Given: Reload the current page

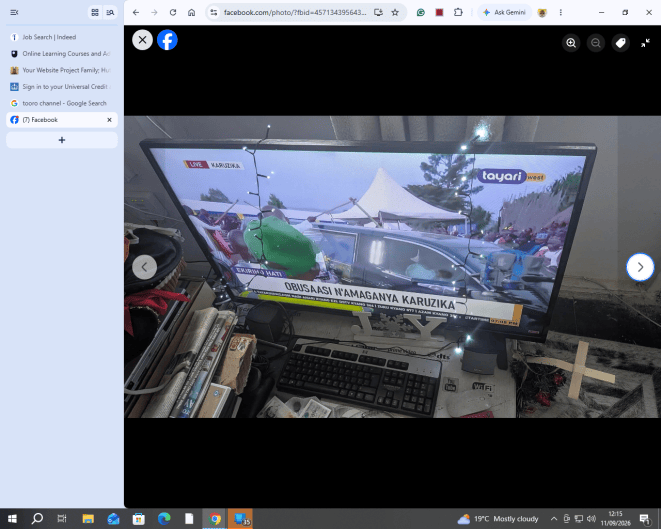Looking at the screenshot, I should tap(173, 12).
